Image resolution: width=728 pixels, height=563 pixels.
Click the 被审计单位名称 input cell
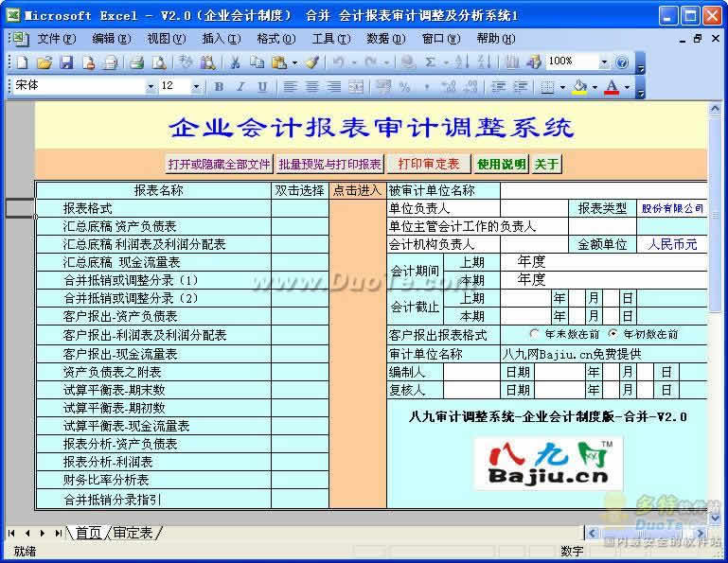(604, 190)
